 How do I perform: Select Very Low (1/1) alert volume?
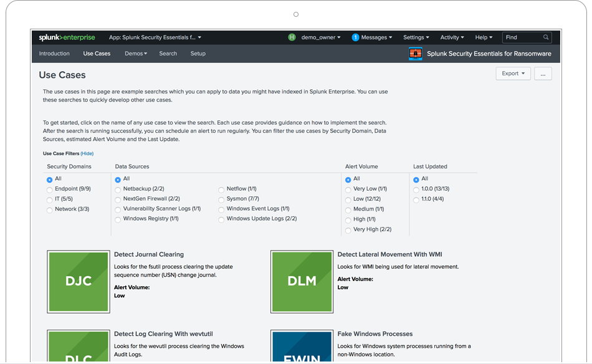348,190
